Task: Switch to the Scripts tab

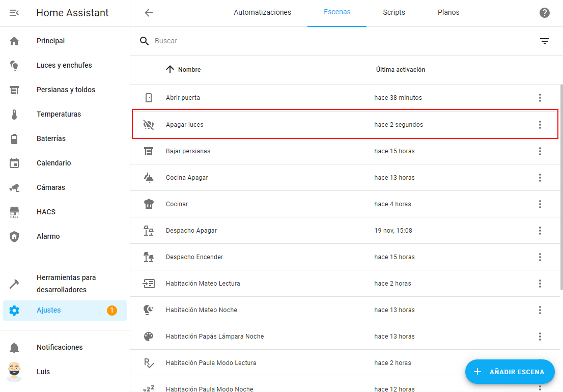Action: point(394,13)
